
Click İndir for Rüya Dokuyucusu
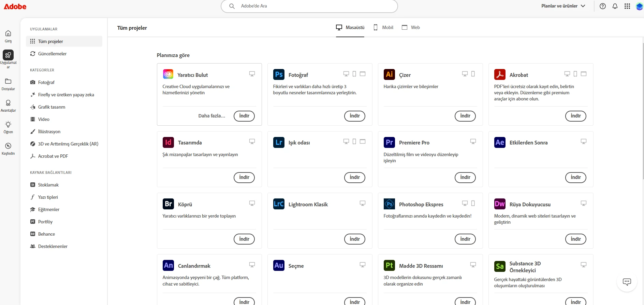click(576, 239)
